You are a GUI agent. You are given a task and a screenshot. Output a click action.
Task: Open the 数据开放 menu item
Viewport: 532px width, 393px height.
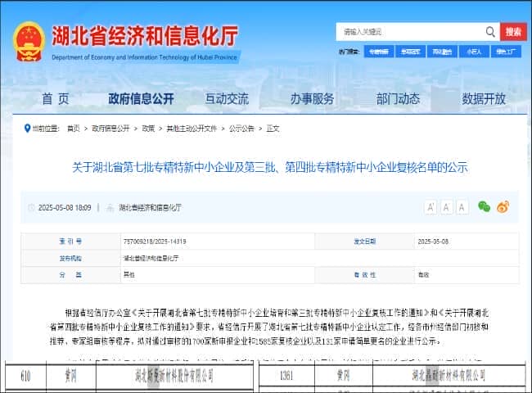pyautogui.click(x=484, y=99)
